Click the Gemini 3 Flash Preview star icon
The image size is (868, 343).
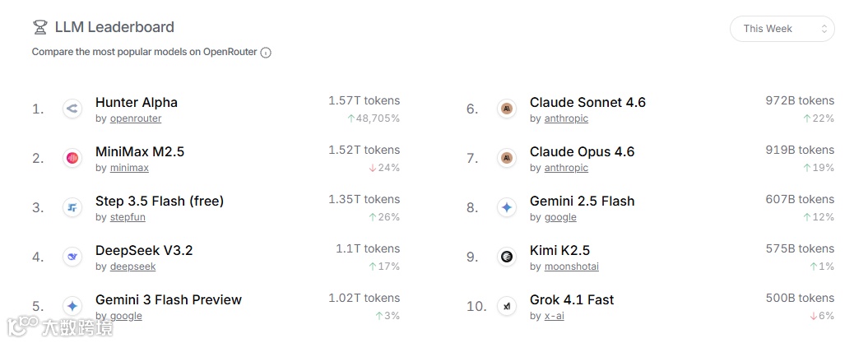click(x=72, y=306)
